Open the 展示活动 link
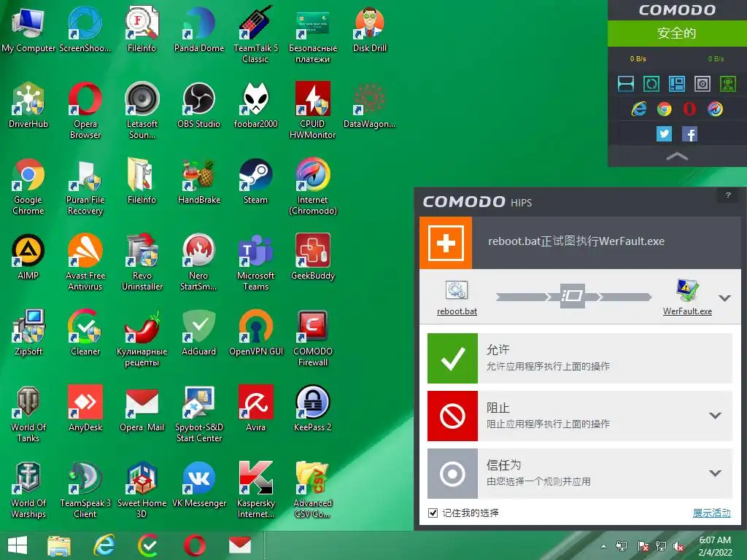 [x=711, y=513]
